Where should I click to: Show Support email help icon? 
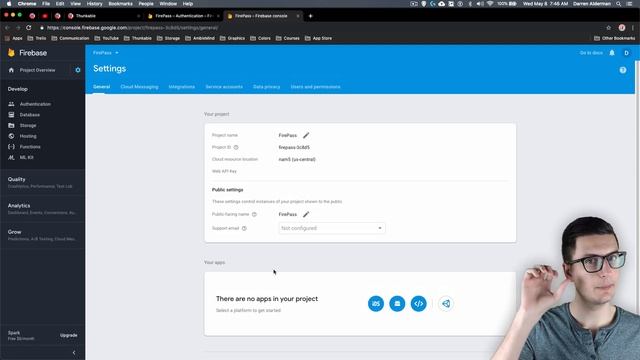click(x=244, y=229)
